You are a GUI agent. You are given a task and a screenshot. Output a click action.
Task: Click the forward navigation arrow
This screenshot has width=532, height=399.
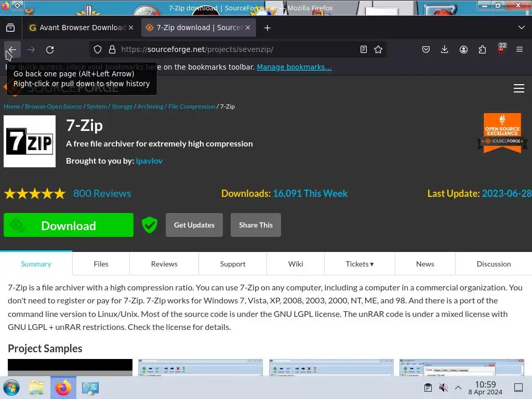pyautogui.click(x=31, y=49)
